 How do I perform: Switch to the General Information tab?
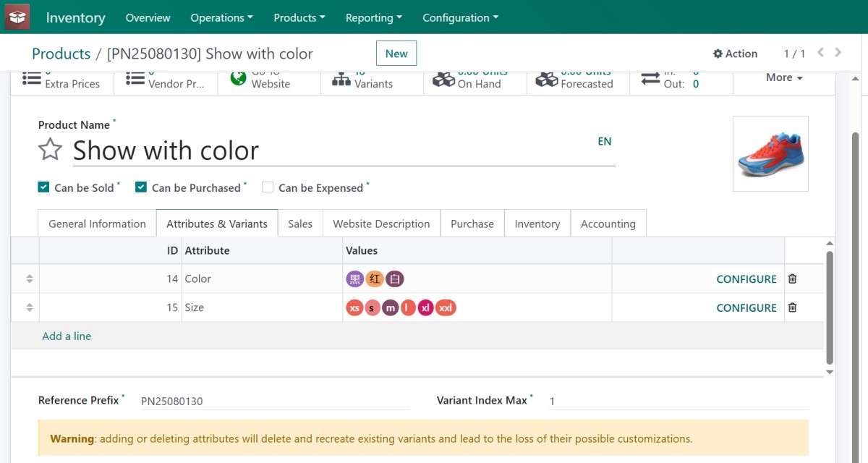(97, 224)
